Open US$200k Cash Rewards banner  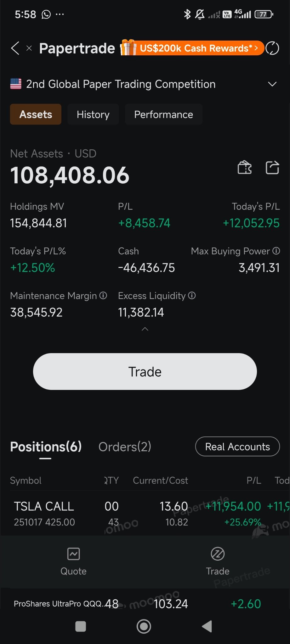[192, 48]
